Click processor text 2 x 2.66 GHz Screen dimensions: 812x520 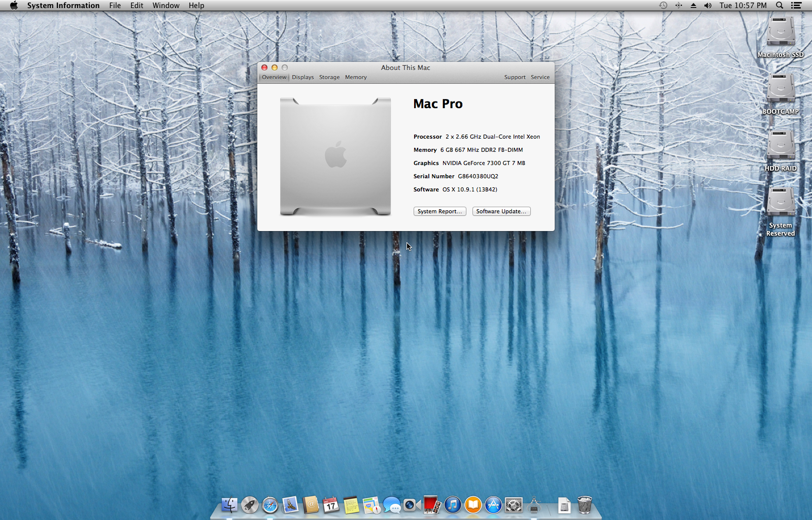493,137
